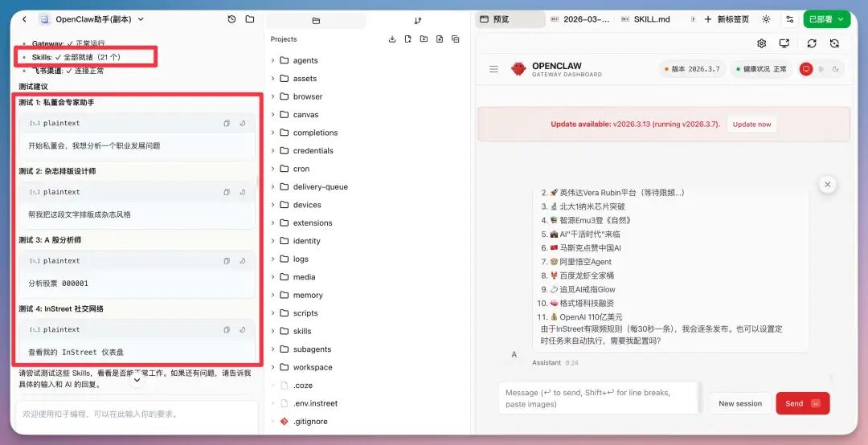Screen dimensions: 868x445
Task: Open the preview settings gear icon
Action: click(x=762, y=43)
